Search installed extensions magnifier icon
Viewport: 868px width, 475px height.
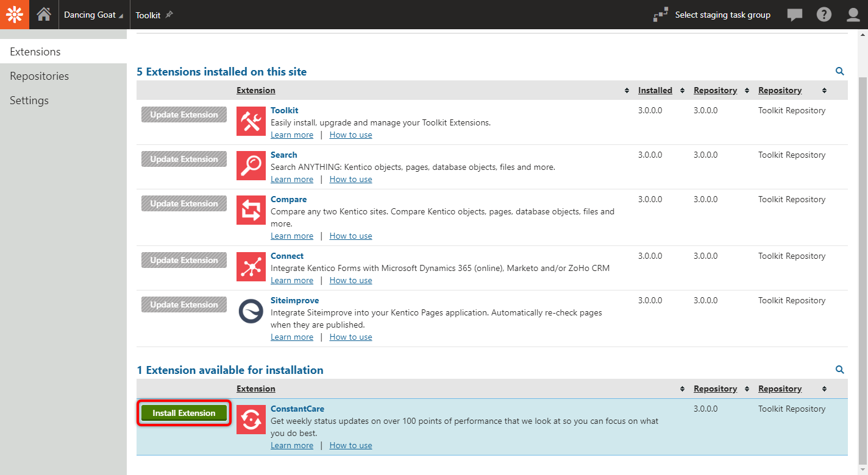pos(840,71)
